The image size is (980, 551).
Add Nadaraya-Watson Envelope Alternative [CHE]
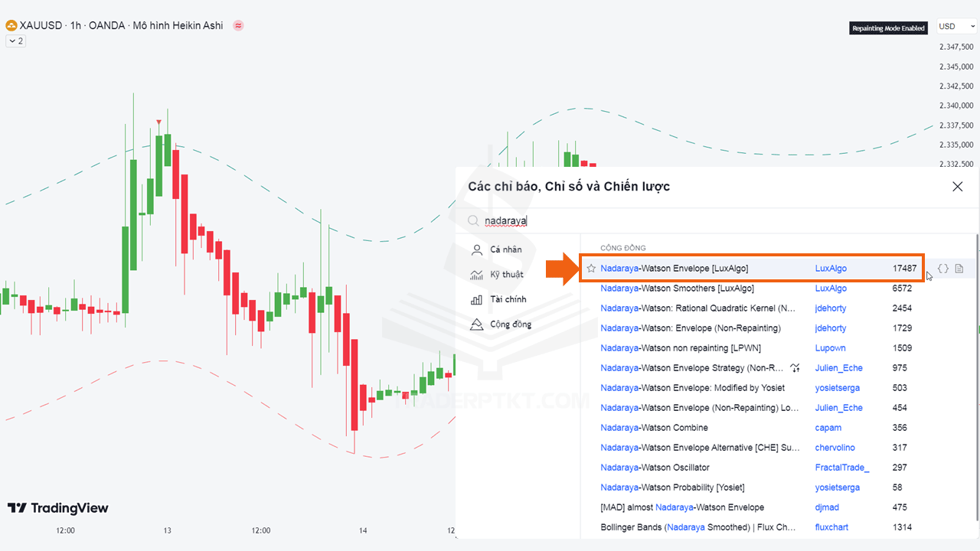click(x=701, y=448)
